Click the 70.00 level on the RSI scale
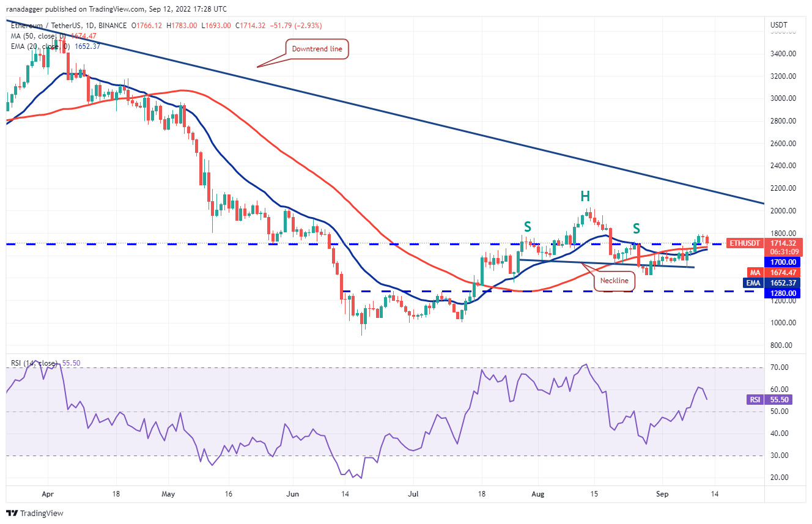This screenshot has height=524, width=812. click(780, 367)
